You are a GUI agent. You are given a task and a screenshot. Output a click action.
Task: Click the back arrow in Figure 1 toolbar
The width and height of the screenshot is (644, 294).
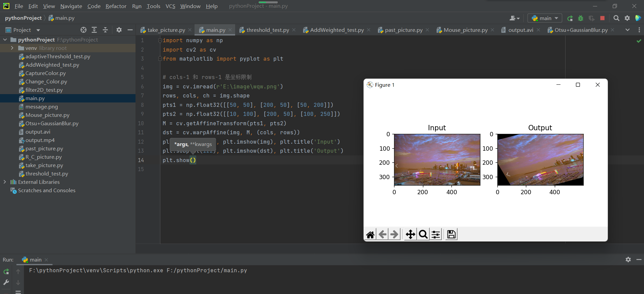coord(382,234)
